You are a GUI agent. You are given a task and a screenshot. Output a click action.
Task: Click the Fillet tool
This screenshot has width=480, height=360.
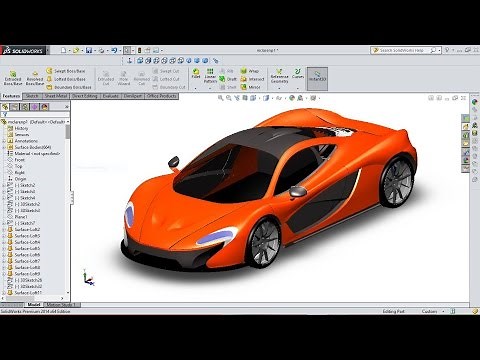(x=196, y=74)
